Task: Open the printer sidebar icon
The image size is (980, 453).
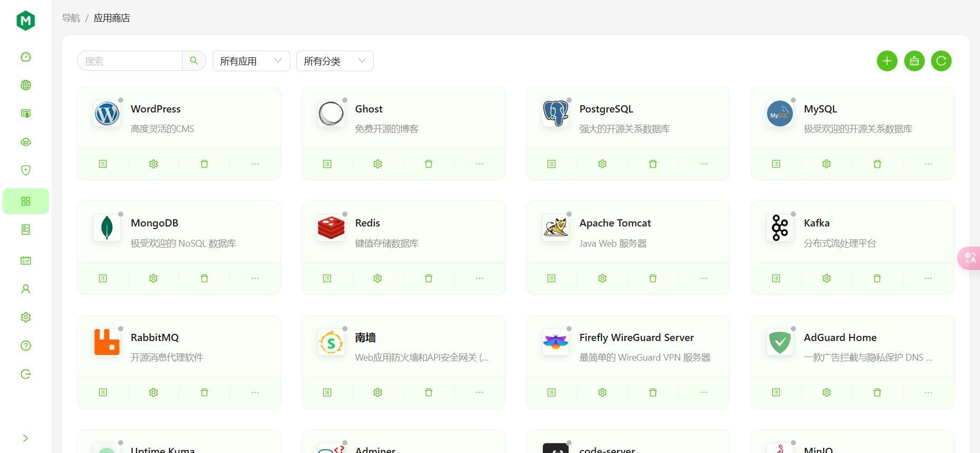Action: pos(26,142)
